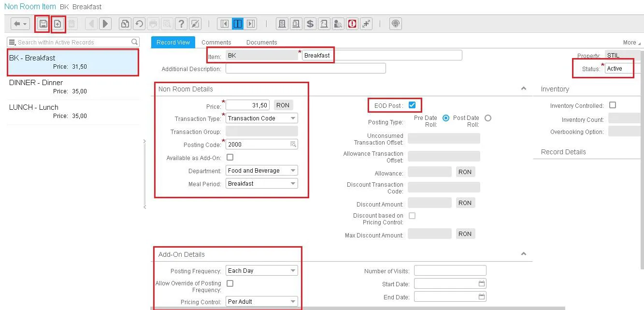
Task: Open the Comments tab
Action: [x=216, y=42]
